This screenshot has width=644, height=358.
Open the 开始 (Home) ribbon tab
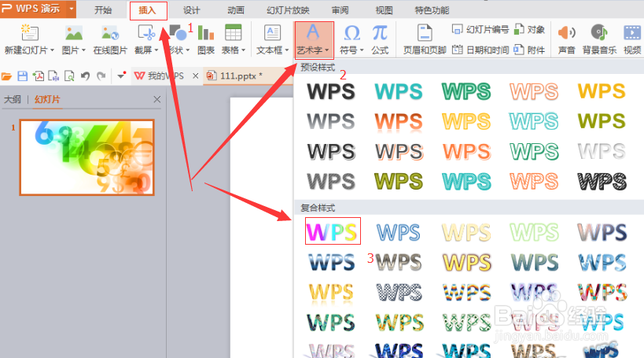tap(103, 10)
